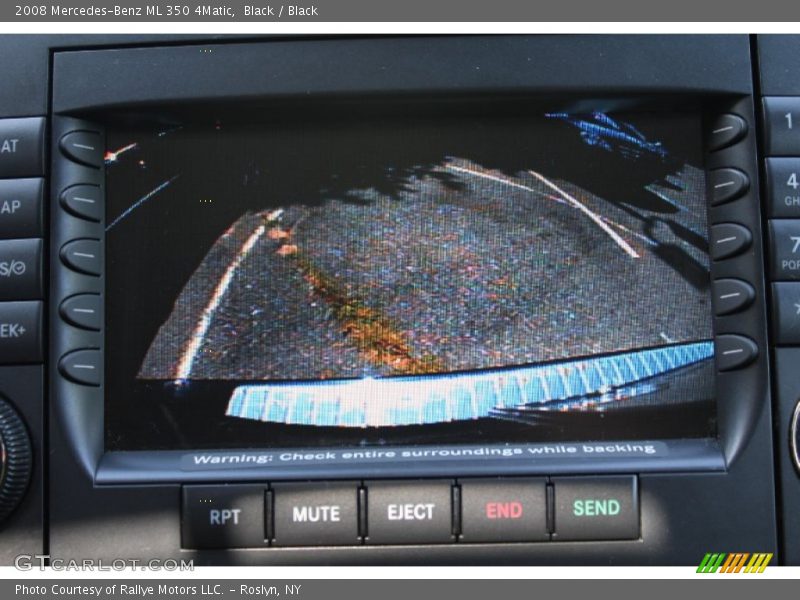Tap the 7 PQRS keypad key

pyautogui.click(x=786, y=250)
